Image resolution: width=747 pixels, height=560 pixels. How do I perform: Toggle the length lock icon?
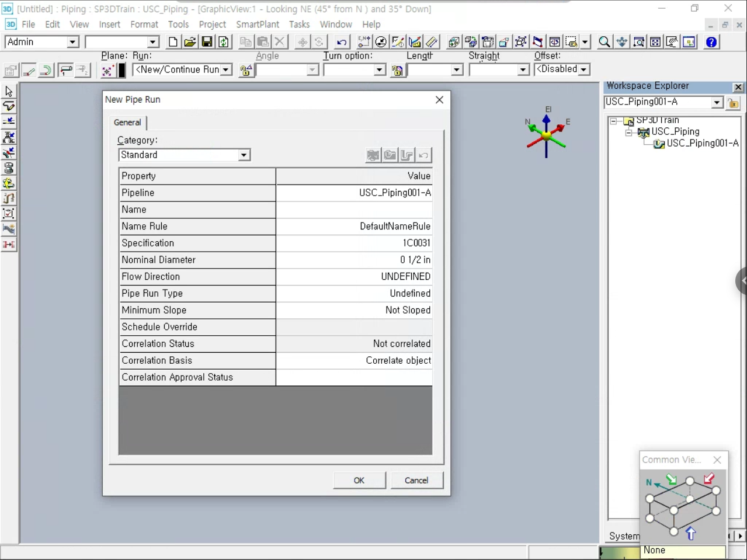(397, 70)
